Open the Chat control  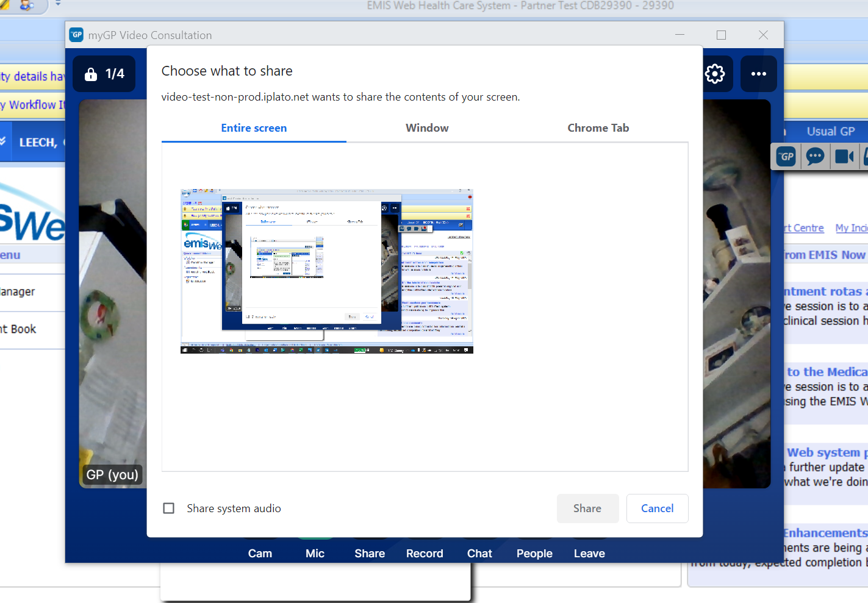tap(479, 554)
